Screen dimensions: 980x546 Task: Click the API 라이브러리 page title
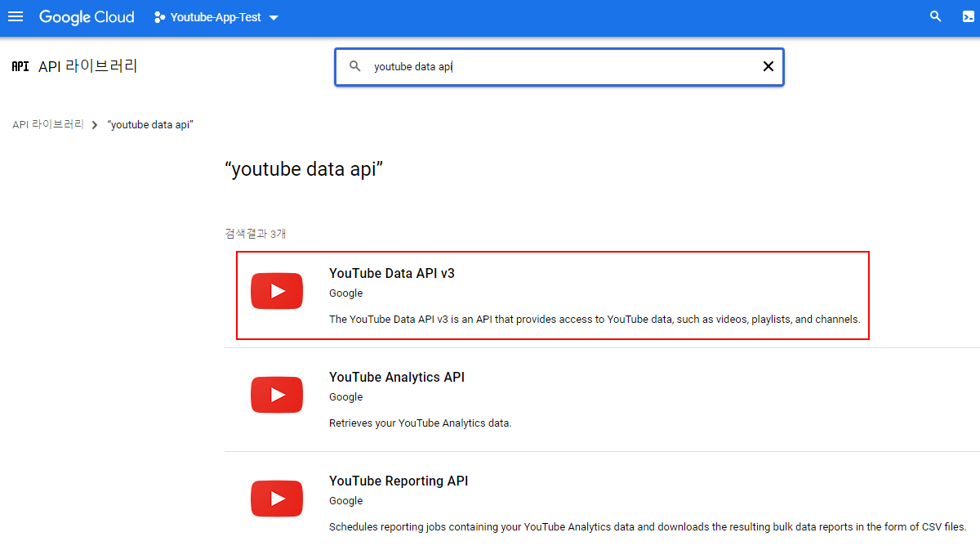88,66
